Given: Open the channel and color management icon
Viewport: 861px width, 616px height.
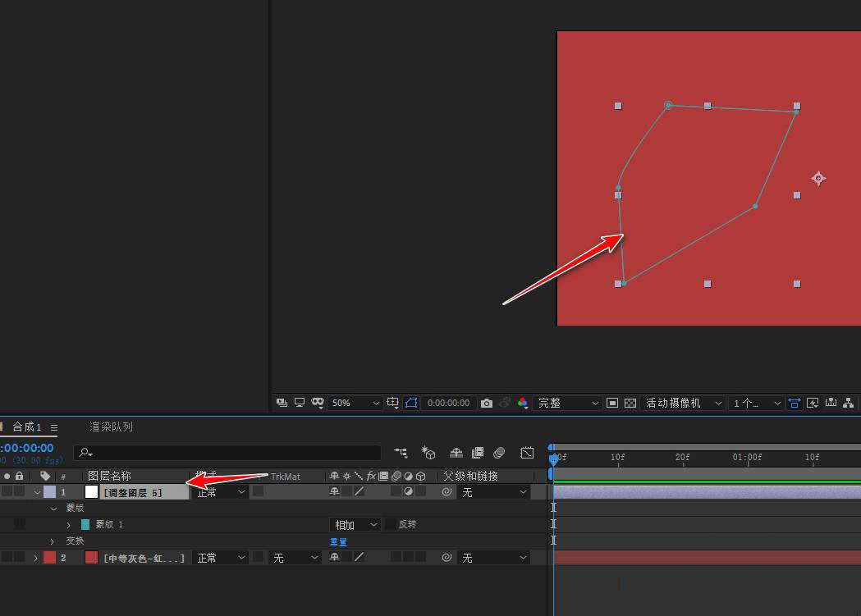Looking at the screenshot, I should tap(522, 403).
